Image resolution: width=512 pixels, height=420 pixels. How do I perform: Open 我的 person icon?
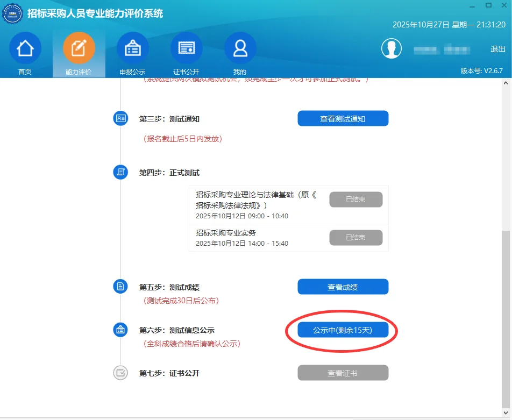240,48
